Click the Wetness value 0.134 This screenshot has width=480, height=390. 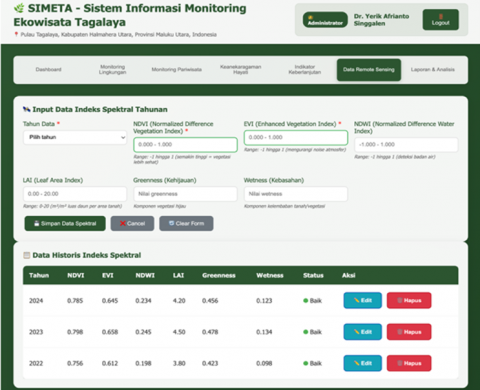[x=264, y=332]
